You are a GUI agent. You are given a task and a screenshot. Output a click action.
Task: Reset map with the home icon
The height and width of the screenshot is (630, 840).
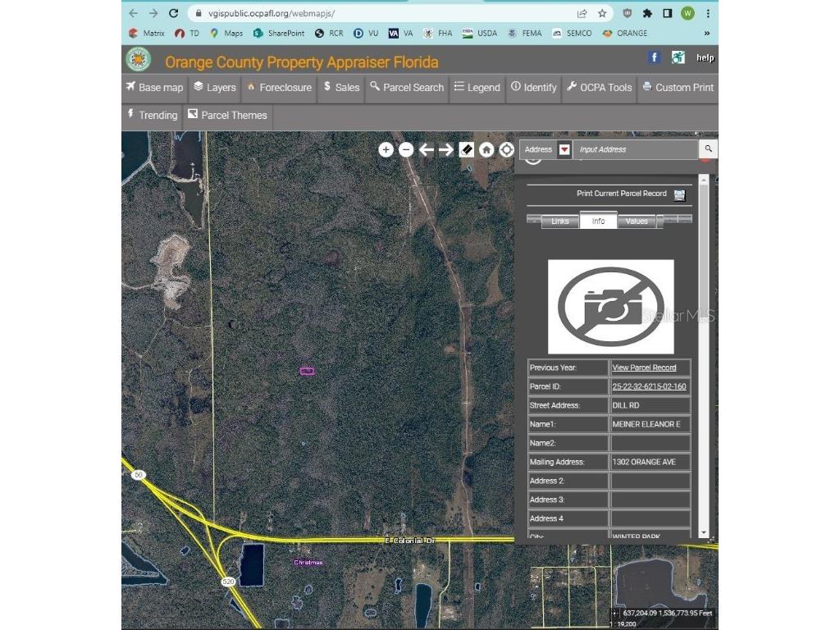click(486, 149)
